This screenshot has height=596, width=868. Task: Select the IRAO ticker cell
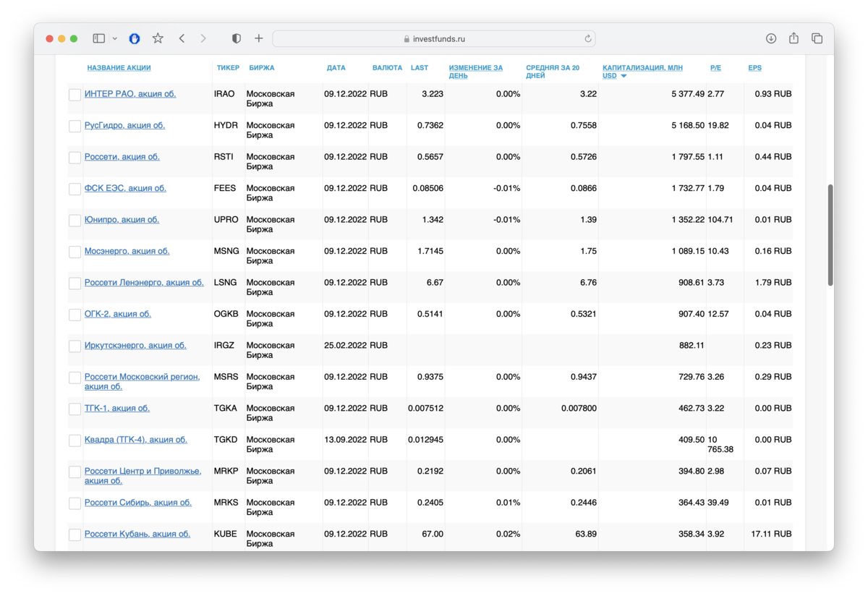click(224, 94)
